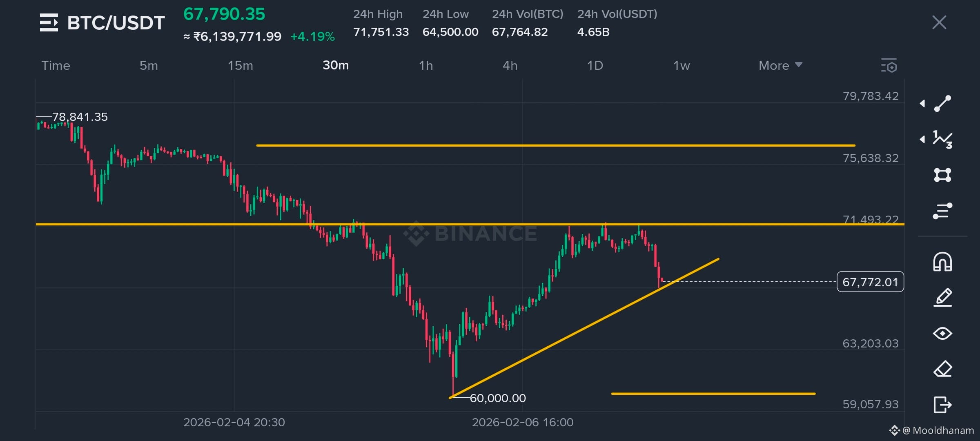Expand line tool options arrow
The width and height of the screenshot is (980, 441).
click(x=922, y=103)
